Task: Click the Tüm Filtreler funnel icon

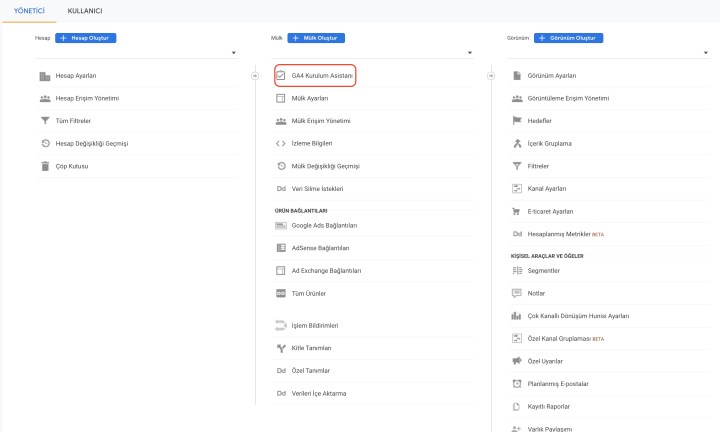Action: coord(45,121)
